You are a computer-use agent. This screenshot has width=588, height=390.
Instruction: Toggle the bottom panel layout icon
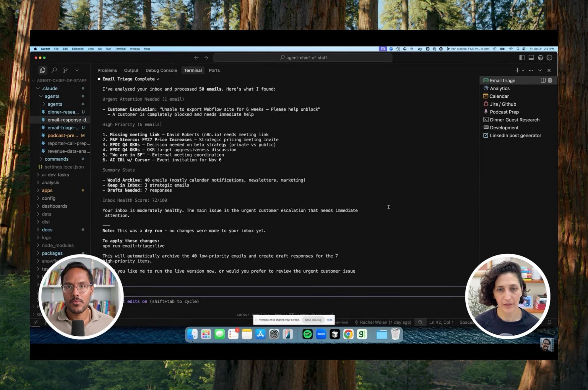pyautogui.click(x=531, y=58)
